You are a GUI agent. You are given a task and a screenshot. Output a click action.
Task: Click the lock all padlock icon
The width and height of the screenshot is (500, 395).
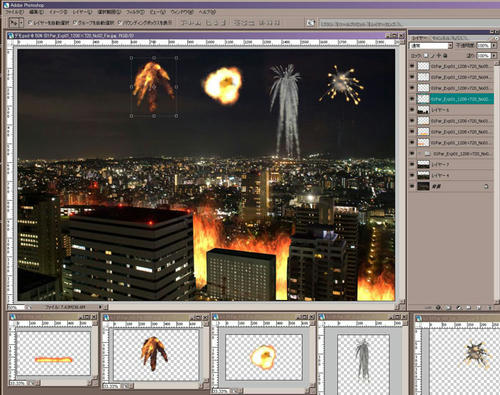click(x=445, y=56)
